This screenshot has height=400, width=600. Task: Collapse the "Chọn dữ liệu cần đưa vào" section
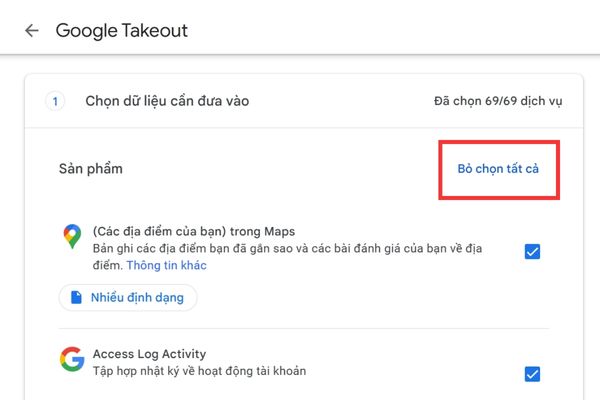[169, 101]
